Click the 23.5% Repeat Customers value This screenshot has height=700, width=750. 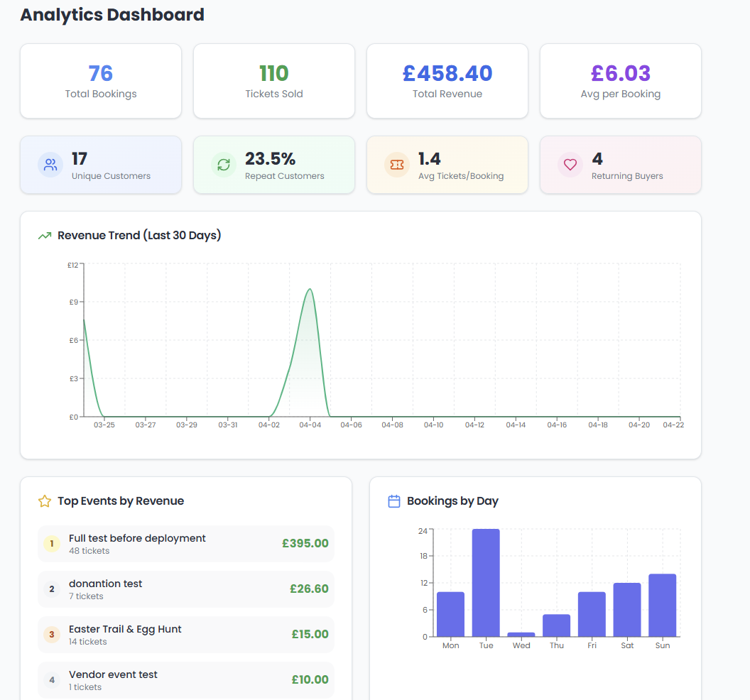(x=271, y=159)
